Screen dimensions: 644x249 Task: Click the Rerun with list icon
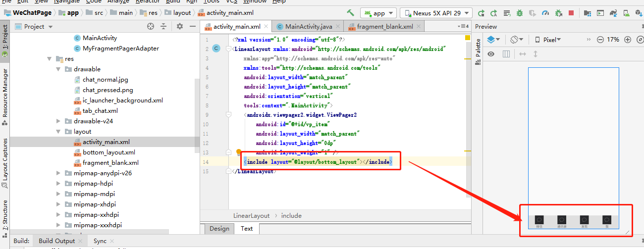pos(507,13)
